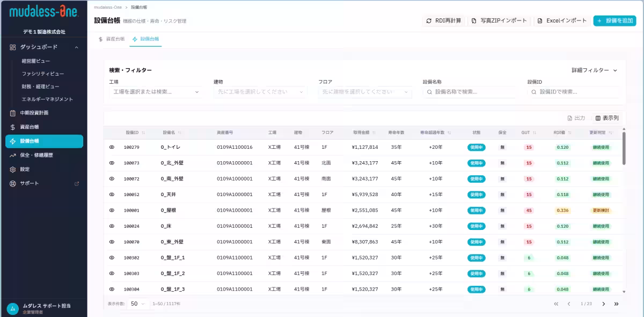
Task: Open エネルギーマネジメント in sidebar
Action: pos(47,99)
